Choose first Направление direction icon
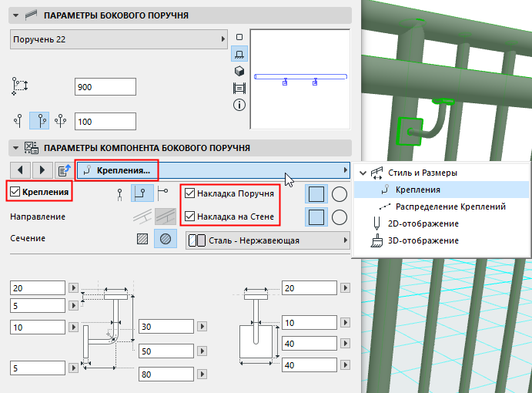The image size is (532, 393). pyautogui.click(x=142, y=217)
